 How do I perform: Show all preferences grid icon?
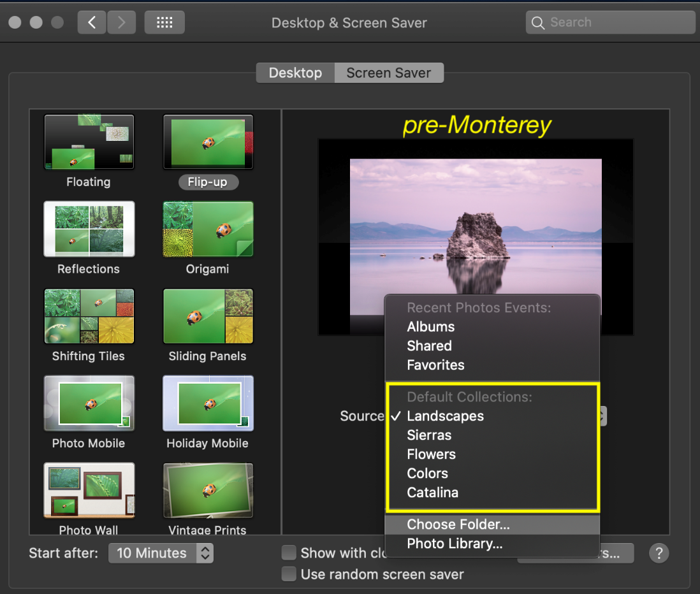164,22
